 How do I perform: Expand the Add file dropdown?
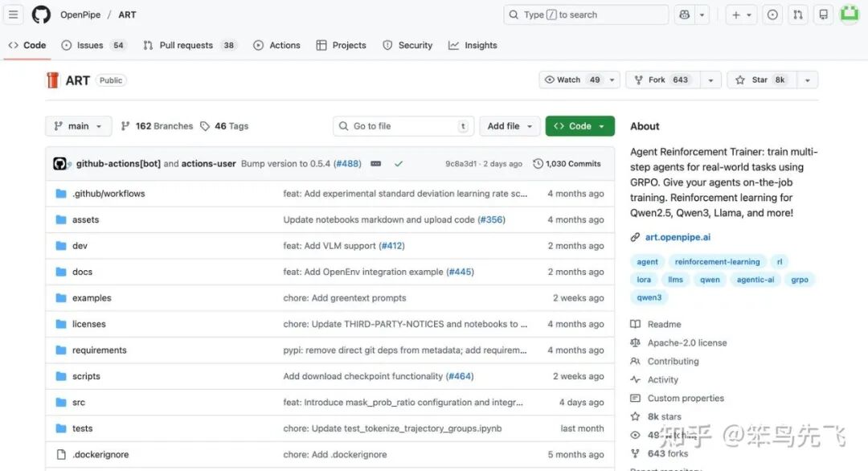pyautogui.click(x=510, y=126)
